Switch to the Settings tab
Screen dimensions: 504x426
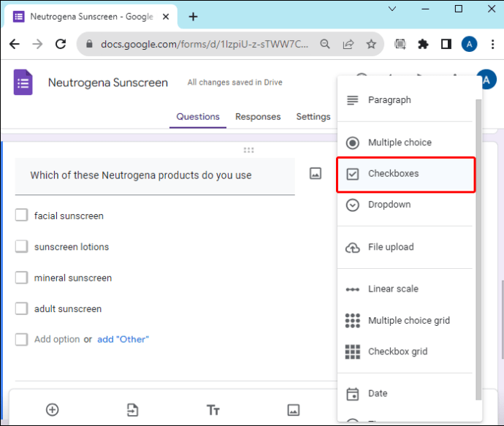click(x=313, y=117)
